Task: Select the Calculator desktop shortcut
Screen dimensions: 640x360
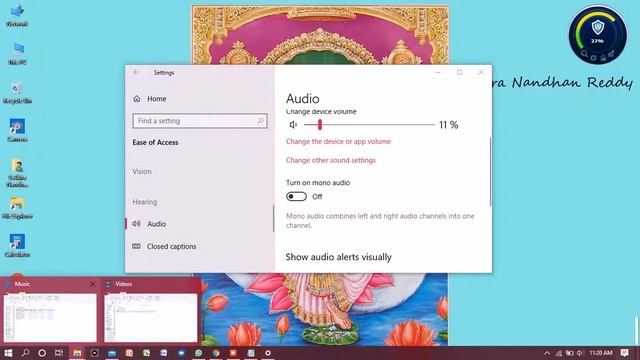Action: tap(17, 246)
